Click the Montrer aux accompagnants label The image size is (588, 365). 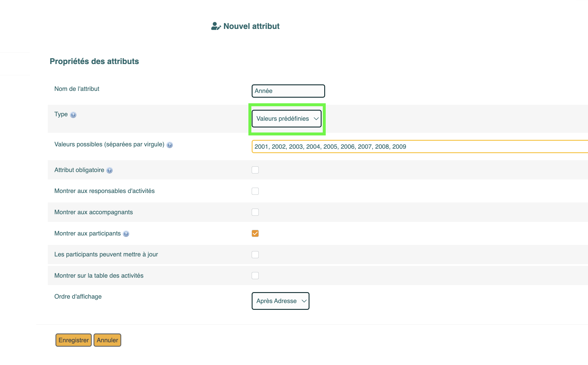[x=94, y=212]
